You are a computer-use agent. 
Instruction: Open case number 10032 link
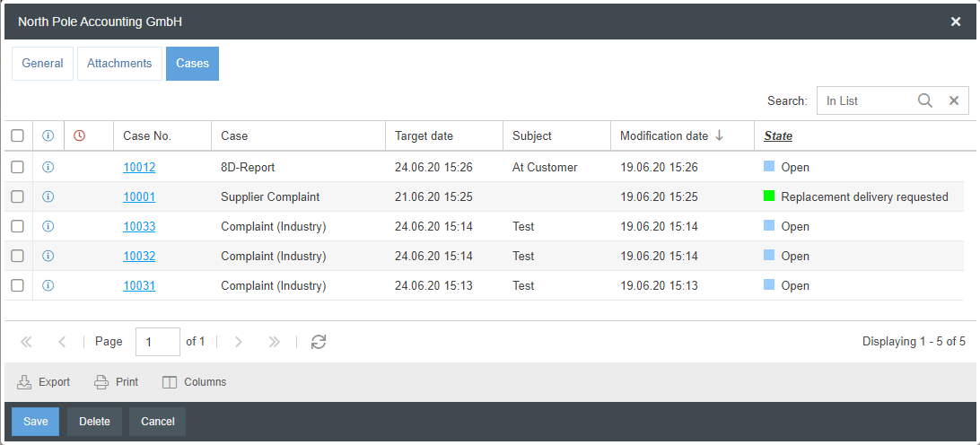tap(139, 257)
